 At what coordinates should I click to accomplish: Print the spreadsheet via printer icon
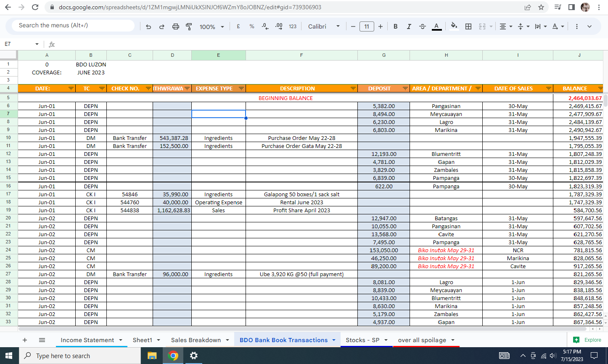pos(176,26)
